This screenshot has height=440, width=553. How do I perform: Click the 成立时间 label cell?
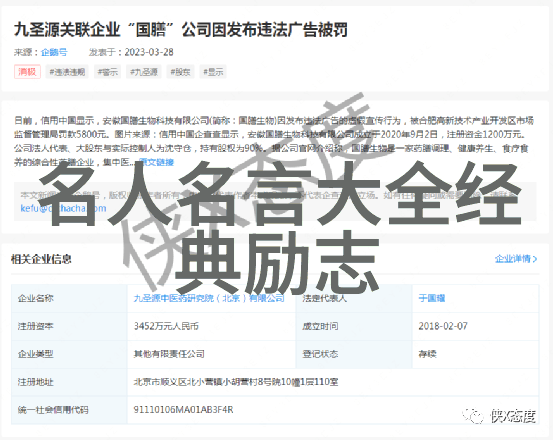354,326
